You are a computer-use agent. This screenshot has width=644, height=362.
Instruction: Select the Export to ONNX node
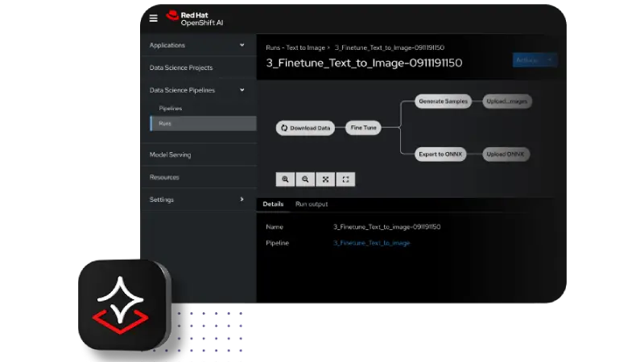click(441, 154)
